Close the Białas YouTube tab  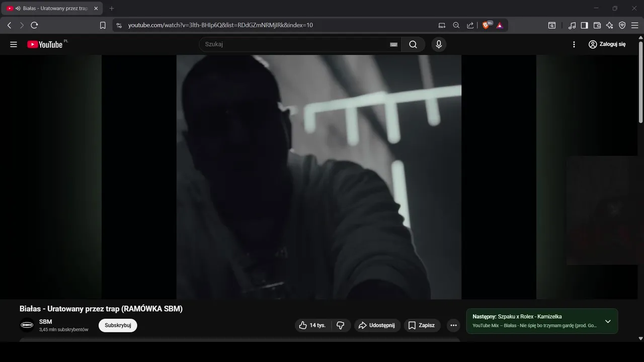coord(96,9)
